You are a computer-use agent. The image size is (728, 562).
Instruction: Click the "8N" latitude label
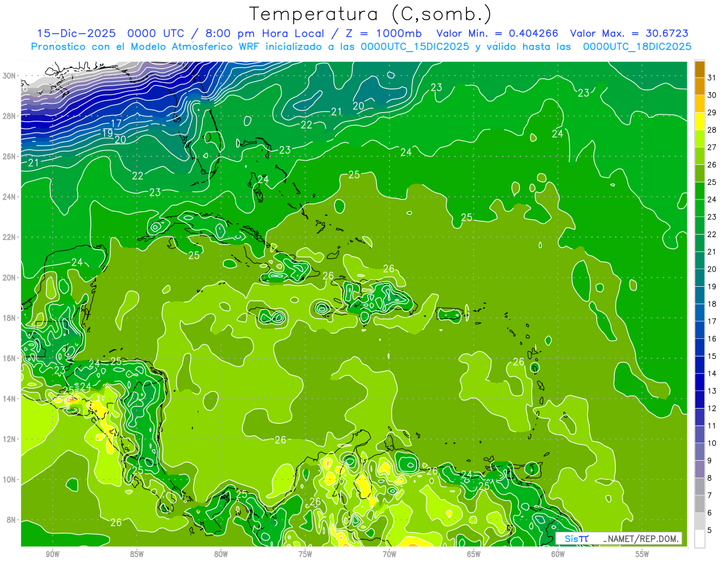12,520
